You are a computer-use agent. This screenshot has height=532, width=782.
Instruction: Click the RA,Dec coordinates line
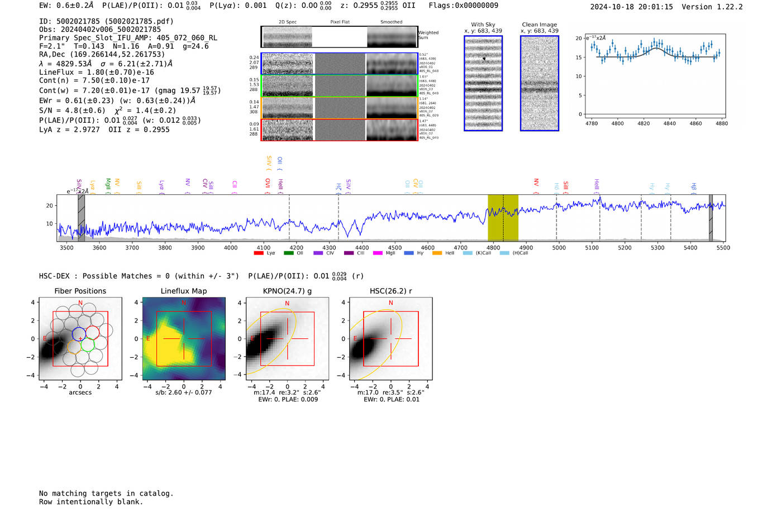tap(102, 55)
